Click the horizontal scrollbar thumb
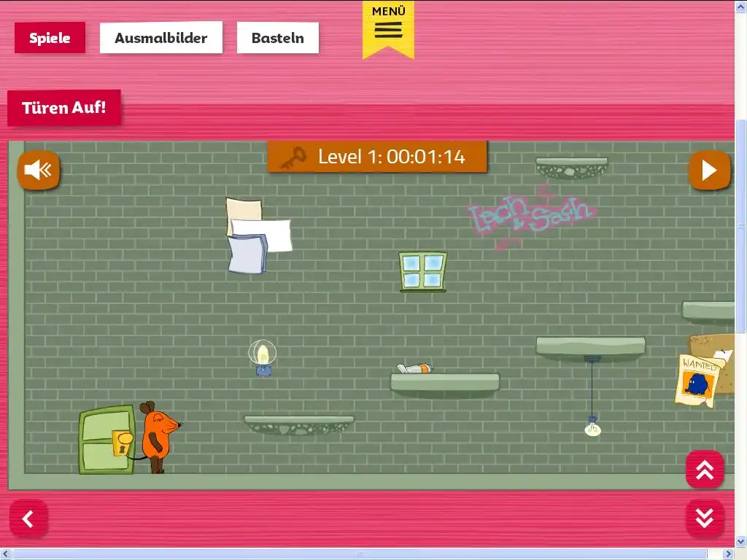Viewport: 747px width, 560px height. [360, 554]
